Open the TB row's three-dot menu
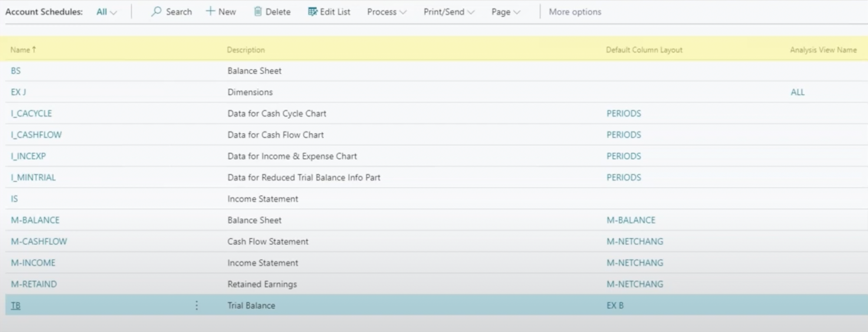This screenshot has height=332, width=868. tap(197, 306)
